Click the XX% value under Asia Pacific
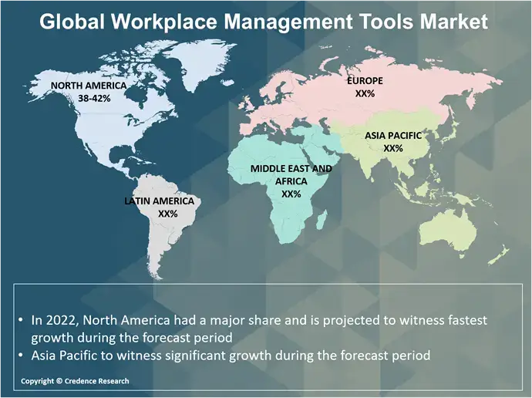This screenshot has width=532, height=398. coord(392,148)
